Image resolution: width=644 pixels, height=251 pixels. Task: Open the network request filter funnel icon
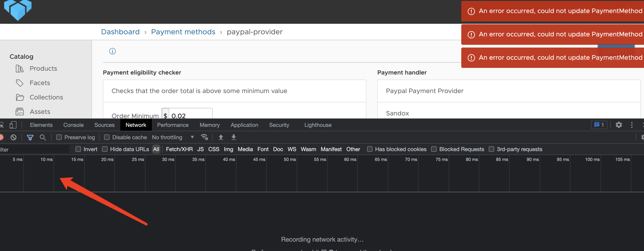click(30, 137)
